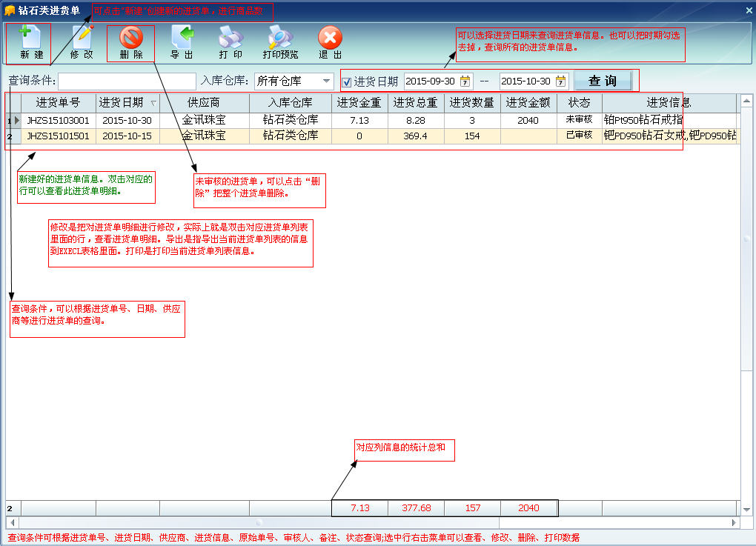The width and height of the screenshot is (756, 546).
Task: Close the 钻石类进货单 window
Action: tap(749, 10)
